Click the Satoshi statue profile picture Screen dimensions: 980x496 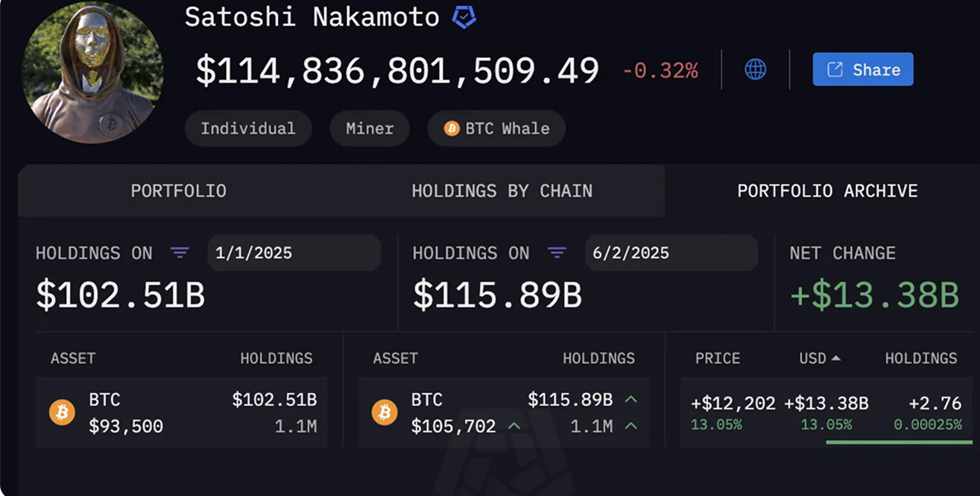click(x=92, y=72)
